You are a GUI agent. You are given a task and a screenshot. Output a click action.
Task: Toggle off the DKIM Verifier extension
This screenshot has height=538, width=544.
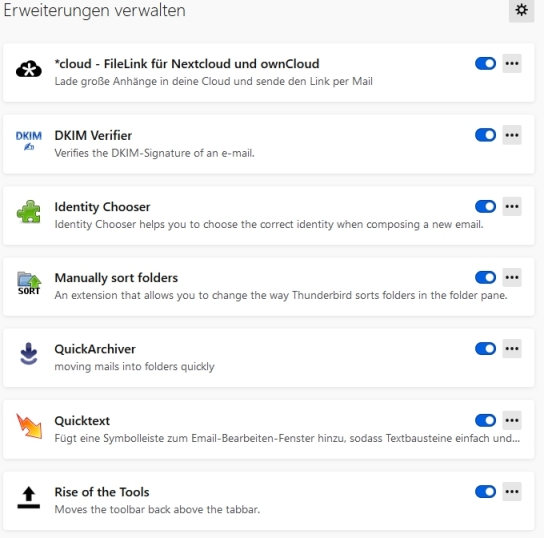coord(485,135)
